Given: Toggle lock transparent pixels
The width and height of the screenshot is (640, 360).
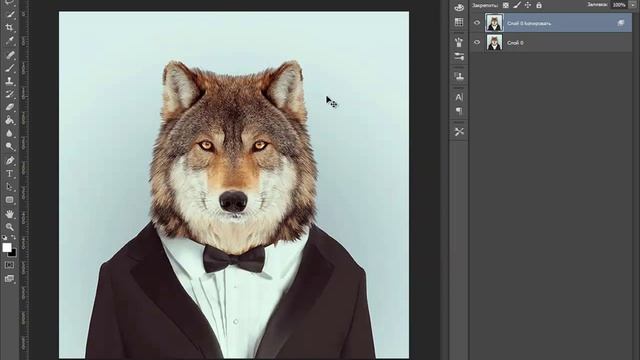Looking at the screenshot, I should [x=506, y=5].
